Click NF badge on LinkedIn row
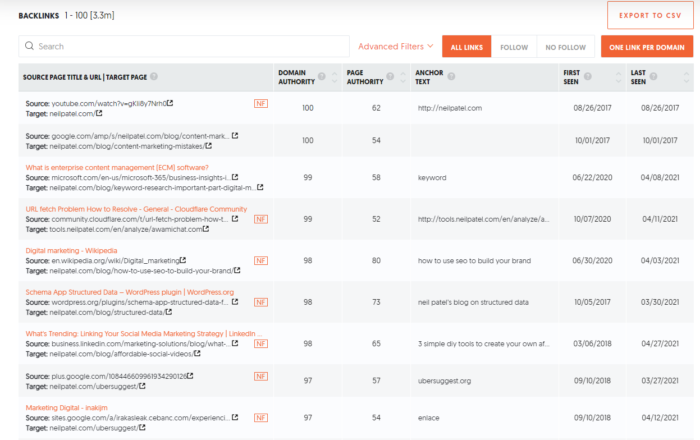Screen dimensions: 700x440 pos(261,344)
